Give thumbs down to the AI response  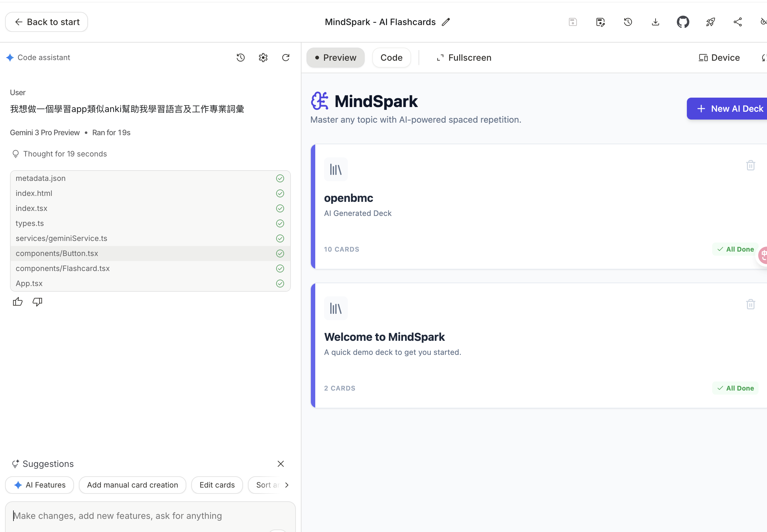pyautogui.click(x=37, y=302)
